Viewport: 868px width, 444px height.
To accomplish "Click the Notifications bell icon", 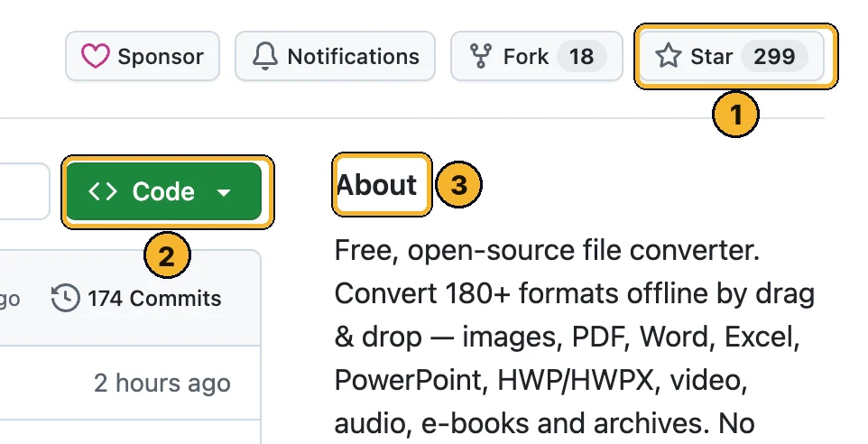I will coord(265,57).
